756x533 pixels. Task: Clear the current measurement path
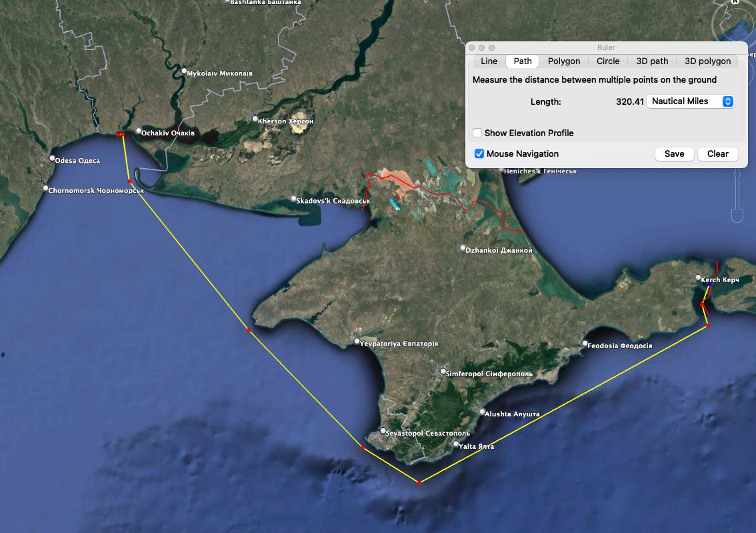coord(717,153)
